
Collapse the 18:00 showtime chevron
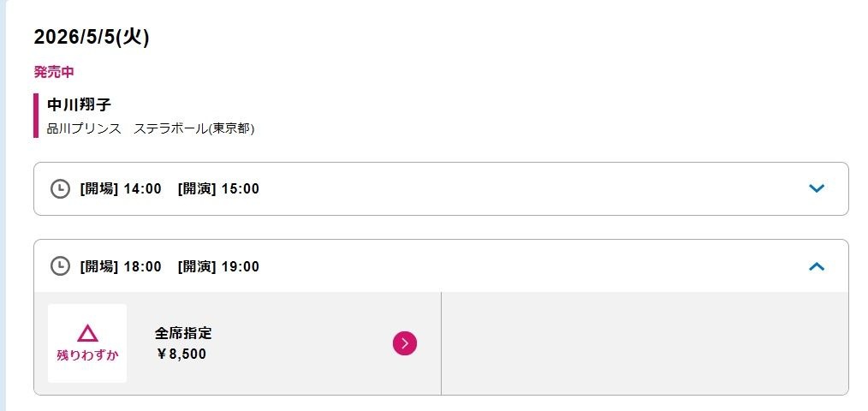tap(816, 266)
